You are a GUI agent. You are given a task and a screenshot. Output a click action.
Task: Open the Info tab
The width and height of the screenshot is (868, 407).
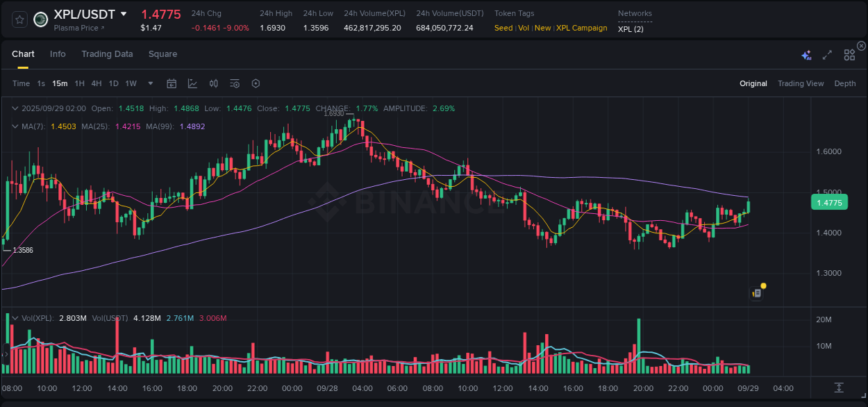(x=58, y=53)
